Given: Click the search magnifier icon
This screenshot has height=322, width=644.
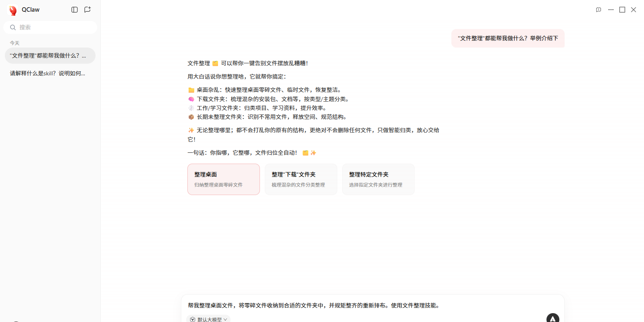Looking at the screenshot, I should (13, 27).
